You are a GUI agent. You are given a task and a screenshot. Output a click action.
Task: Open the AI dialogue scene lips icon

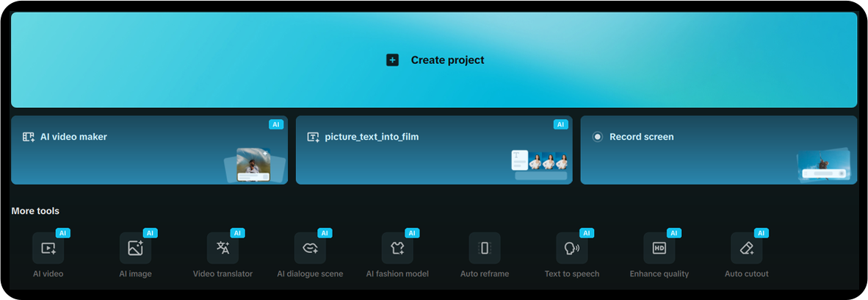[x=310, y=248]
